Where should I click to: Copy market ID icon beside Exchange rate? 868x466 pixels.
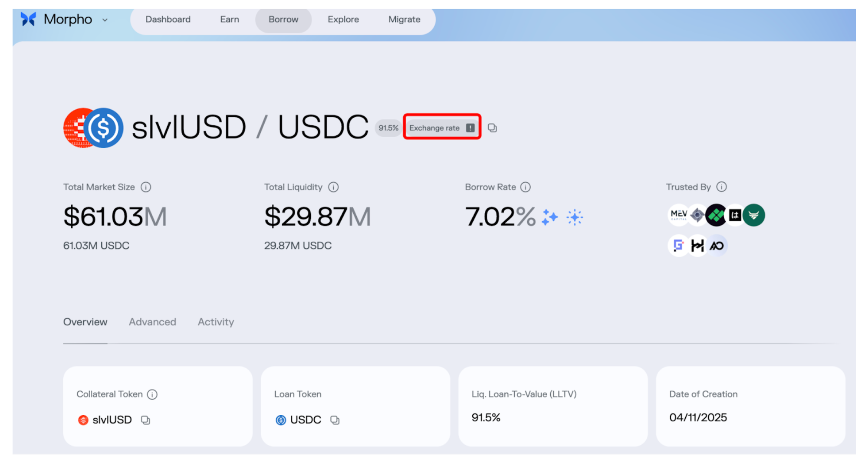[492, 128]
